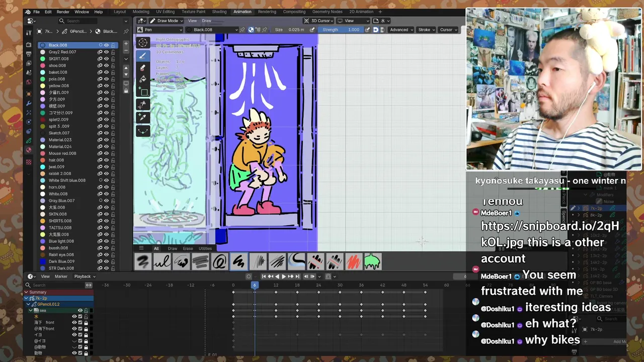The width and height of the screenshot is (644, 362).
Task: Show Utilities brushes in asset shelf
Action: coord(205,248)
